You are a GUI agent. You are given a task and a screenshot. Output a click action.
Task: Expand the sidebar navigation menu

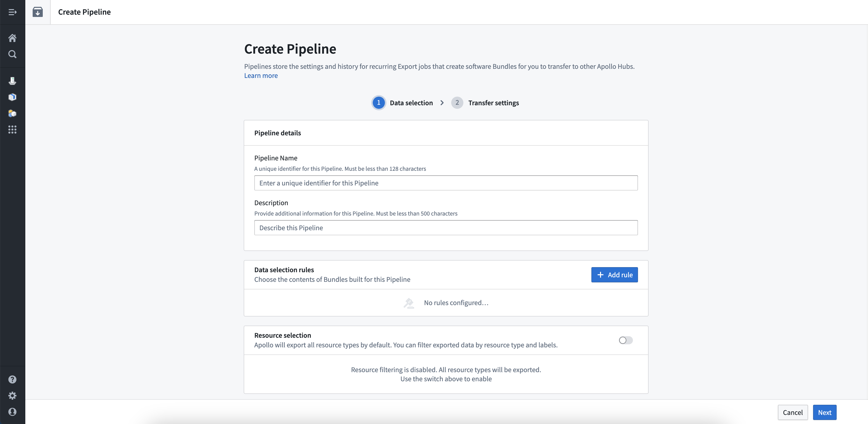click(12, 12)
